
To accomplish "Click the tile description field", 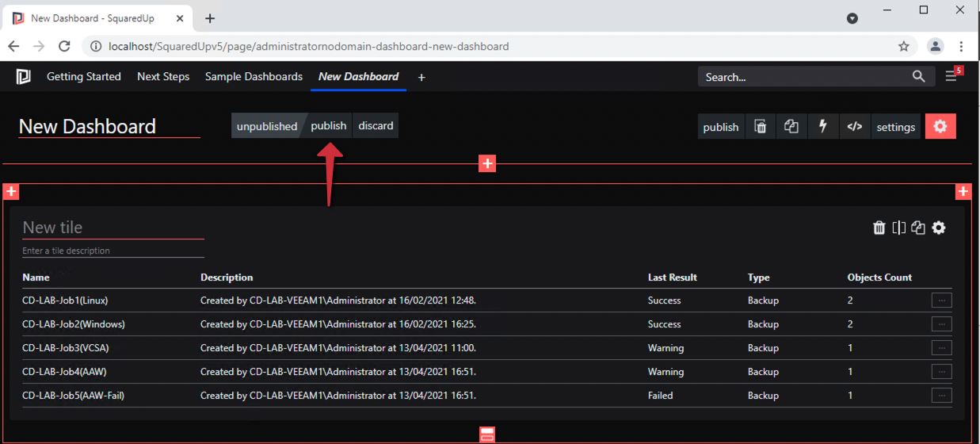I will click(113, 251).
